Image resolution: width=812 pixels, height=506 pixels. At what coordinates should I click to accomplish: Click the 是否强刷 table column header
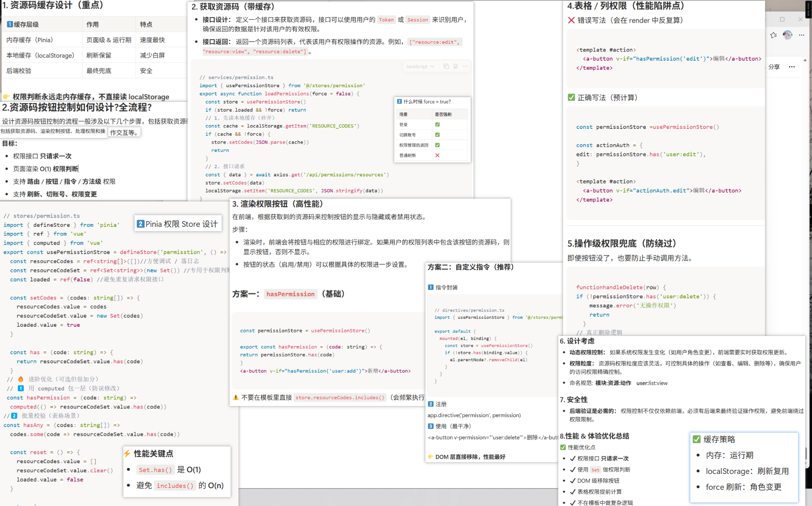pos(443,114)
